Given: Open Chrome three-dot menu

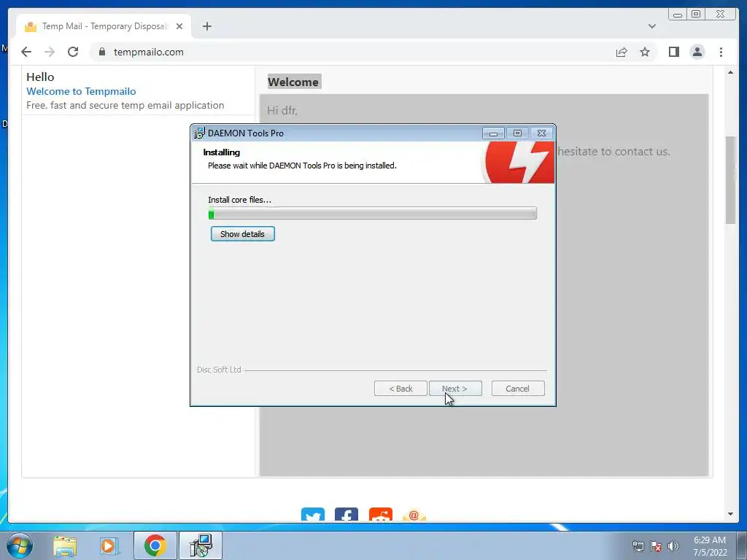Looking at the screenshot, I should [721, 52].
